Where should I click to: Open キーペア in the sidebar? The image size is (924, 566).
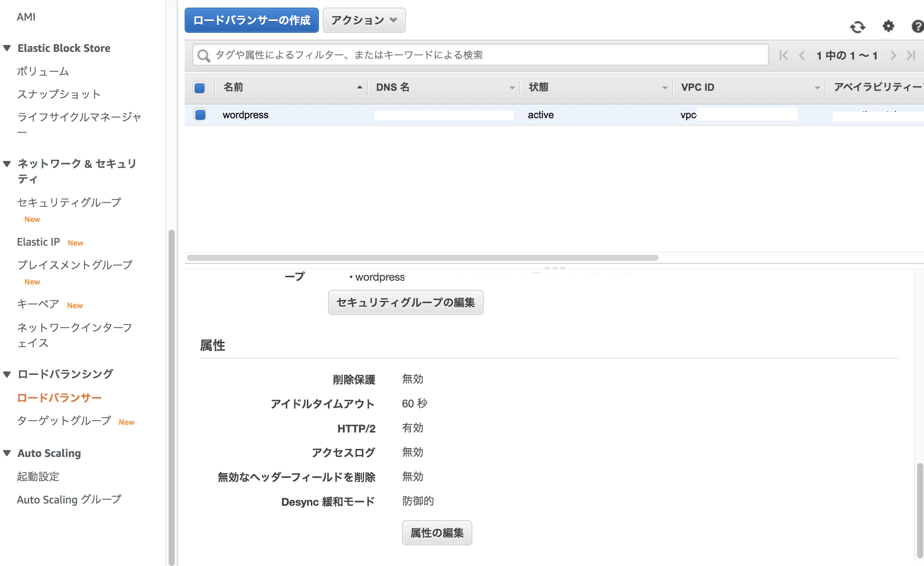[38, 304]
